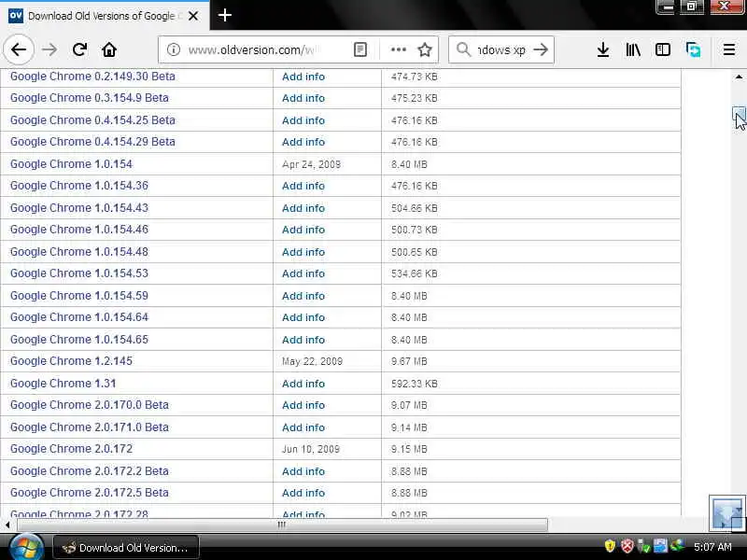Click the vertical scrollbar up arrow

click(739, 77)
